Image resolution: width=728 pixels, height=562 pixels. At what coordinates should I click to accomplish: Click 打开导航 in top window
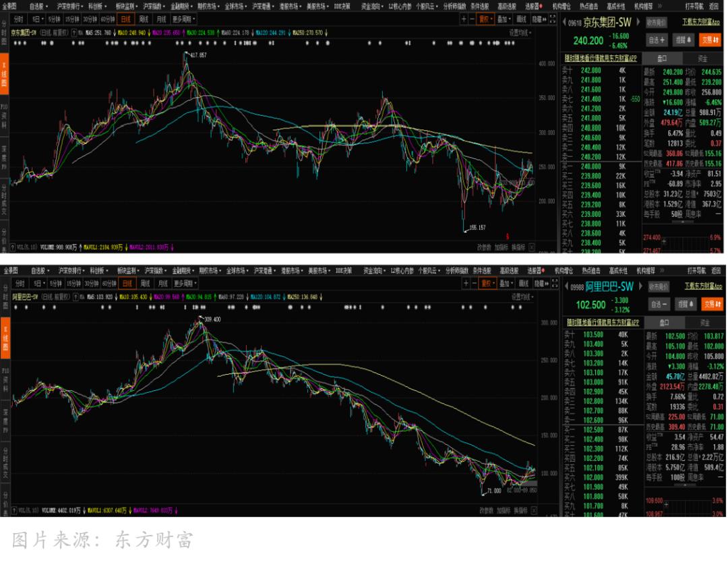(x=694, y=7)
